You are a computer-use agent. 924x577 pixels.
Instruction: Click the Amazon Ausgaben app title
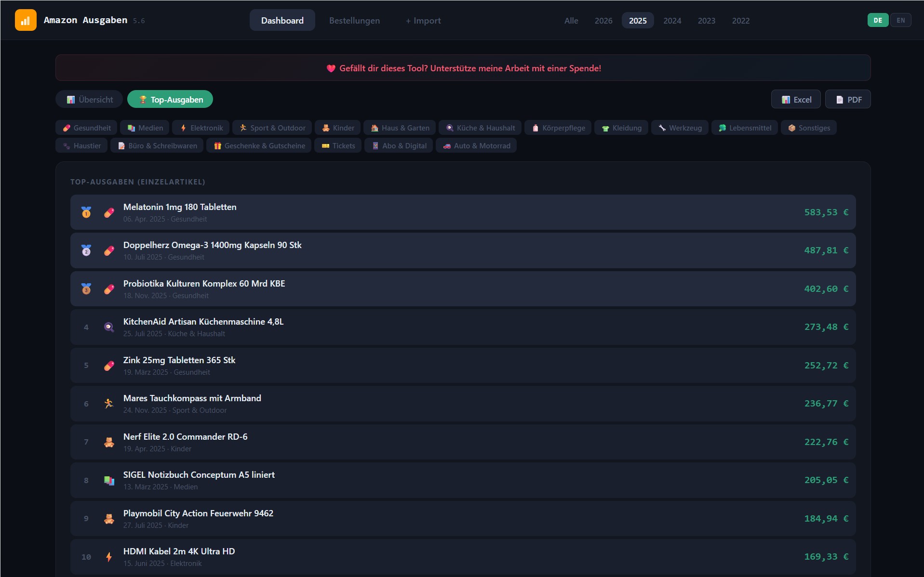pyautogui.click(x=85, y=20)
